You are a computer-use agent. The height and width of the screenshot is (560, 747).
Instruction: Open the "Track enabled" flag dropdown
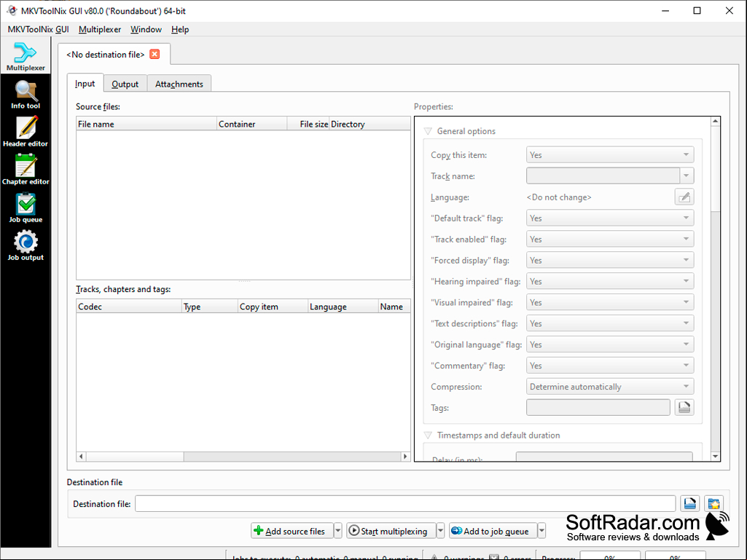tap(610, 239)
